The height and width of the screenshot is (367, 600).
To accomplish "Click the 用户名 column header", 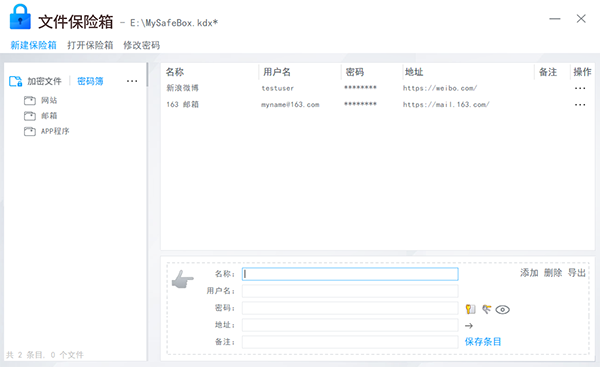I will coord(277,72).
